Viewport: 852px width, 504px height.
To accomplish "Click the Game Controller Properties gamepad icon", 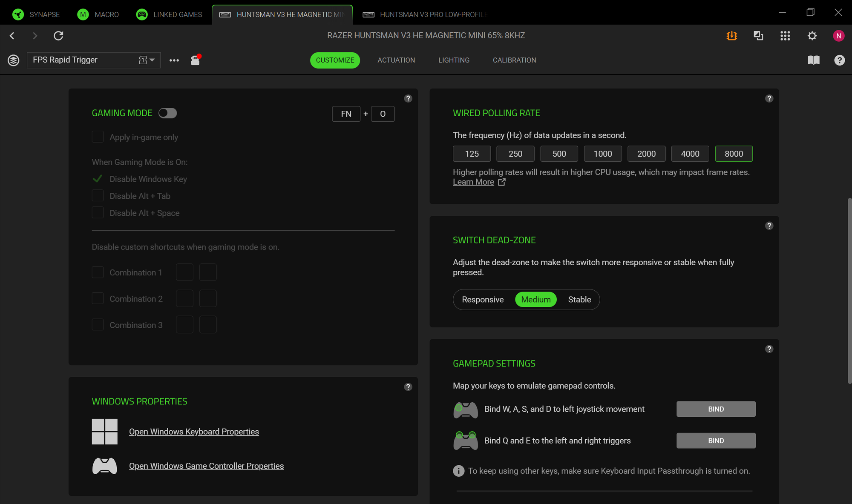I will (x=104, y=466).
